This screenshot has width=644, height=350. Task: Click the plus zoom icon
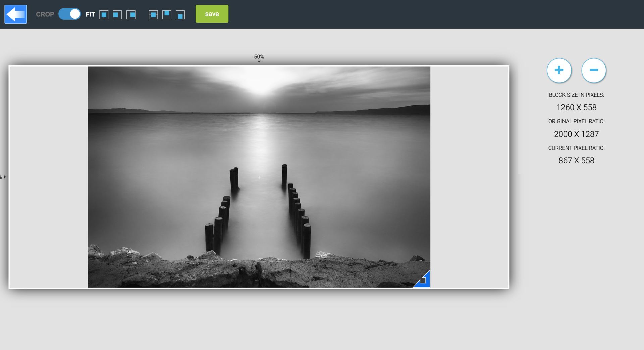coord(559,70)
